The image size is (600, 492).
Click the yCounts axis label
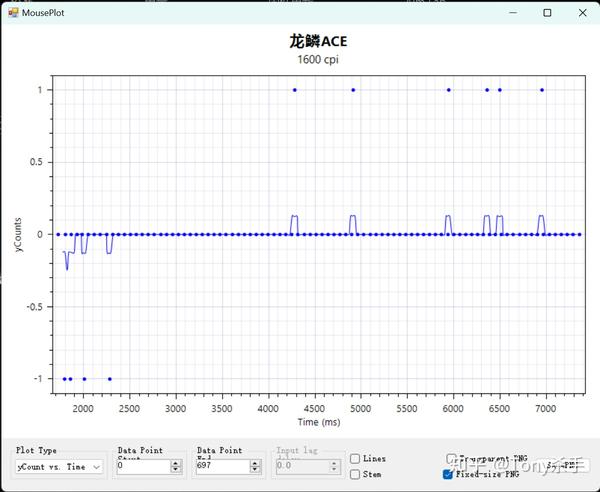(18, 235)
